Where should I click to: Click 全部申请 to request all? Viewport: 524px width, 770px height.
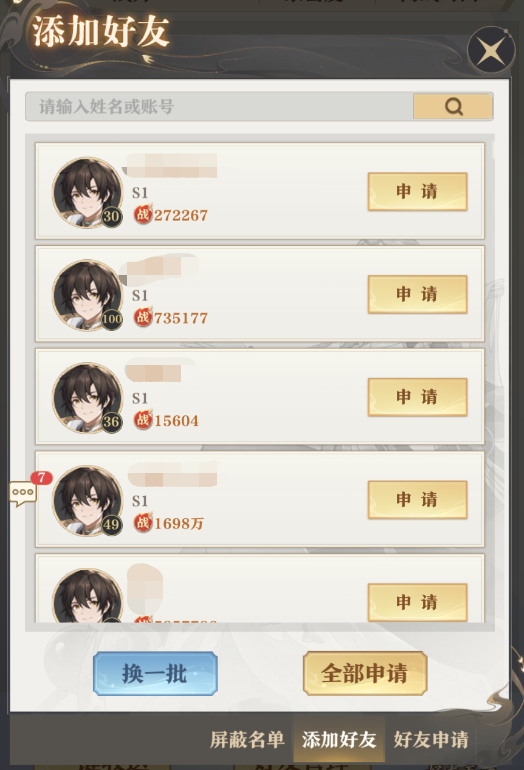(x=365, y=673)
